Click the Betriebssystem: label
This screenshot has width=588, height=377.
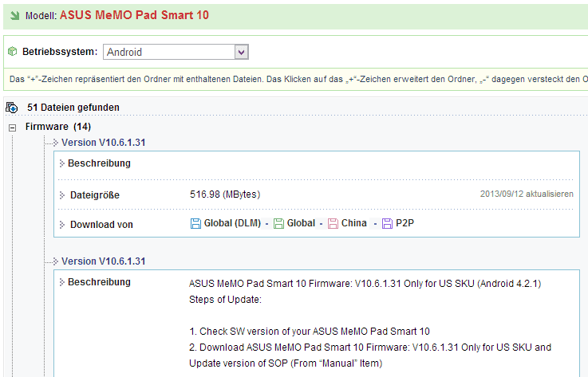[60, 52]
